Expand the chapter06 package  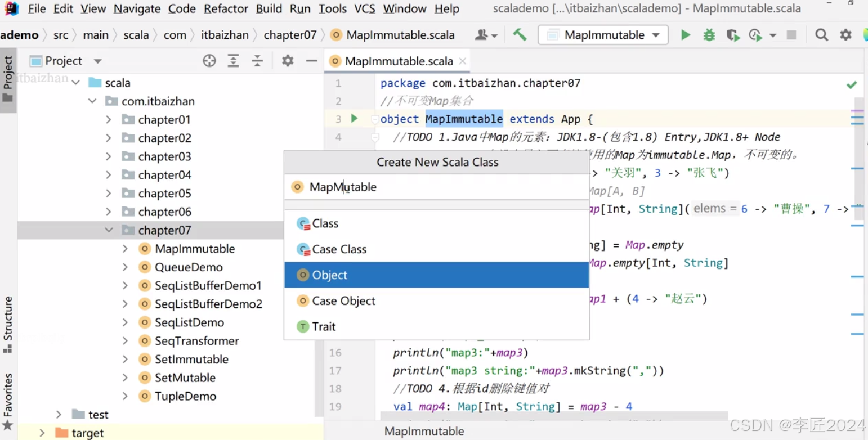point(109,212)
